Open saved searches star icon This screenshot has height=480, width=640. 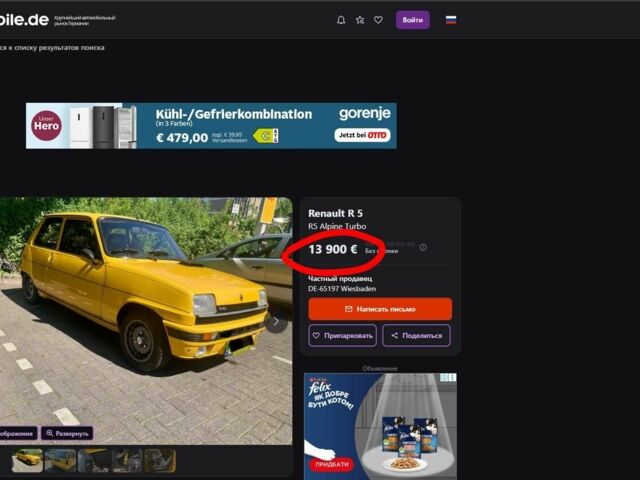(x=360, y=20)
